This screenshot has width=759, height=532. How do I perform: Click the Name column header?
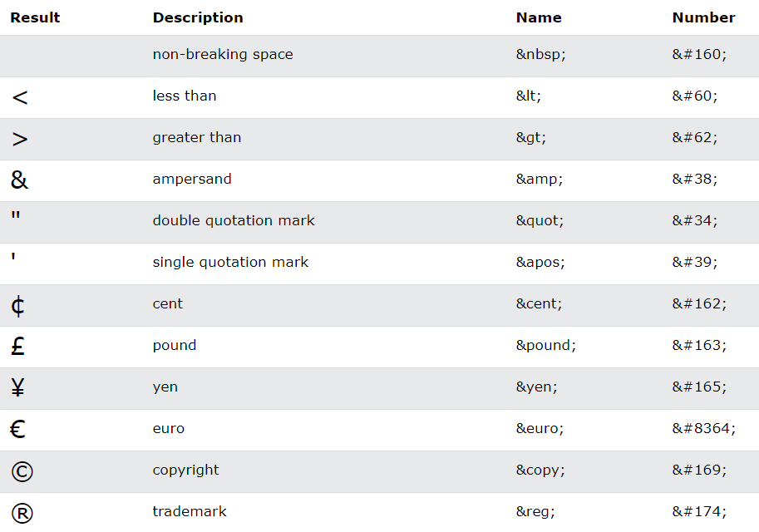click(x=539, y=17)
